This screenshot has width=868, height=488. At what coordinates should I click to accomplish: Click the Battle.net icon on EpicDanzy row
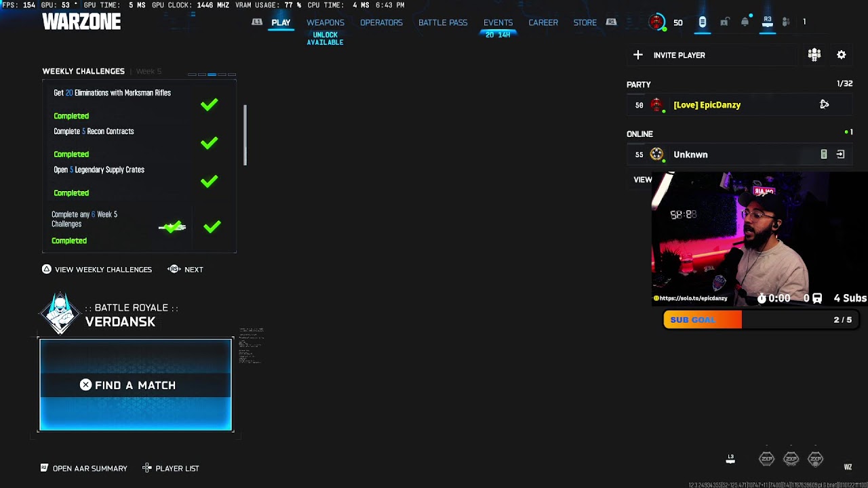(x=824, y=104)
